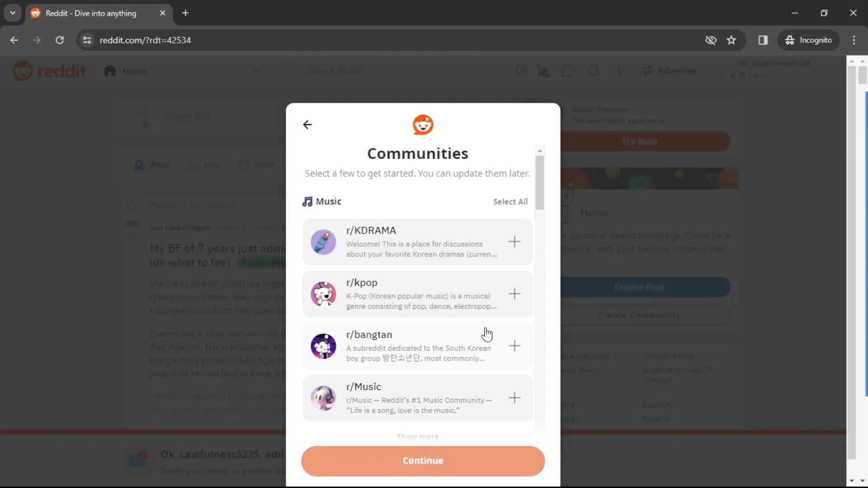Click the plus toggle to join r/KDRAMA
This screenshot has width=868, height=488.
(514, 242)
